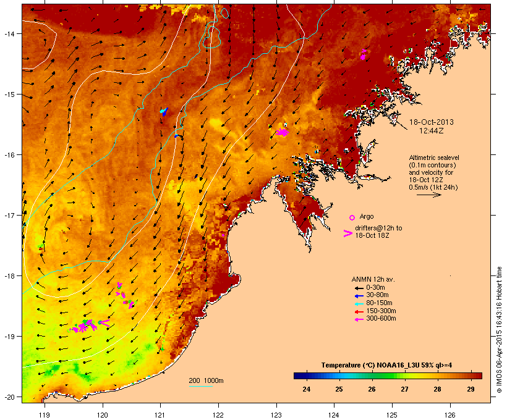Screen dimensions: 507x420
Task: Click the longitude label 123
Action: point(276,415)
